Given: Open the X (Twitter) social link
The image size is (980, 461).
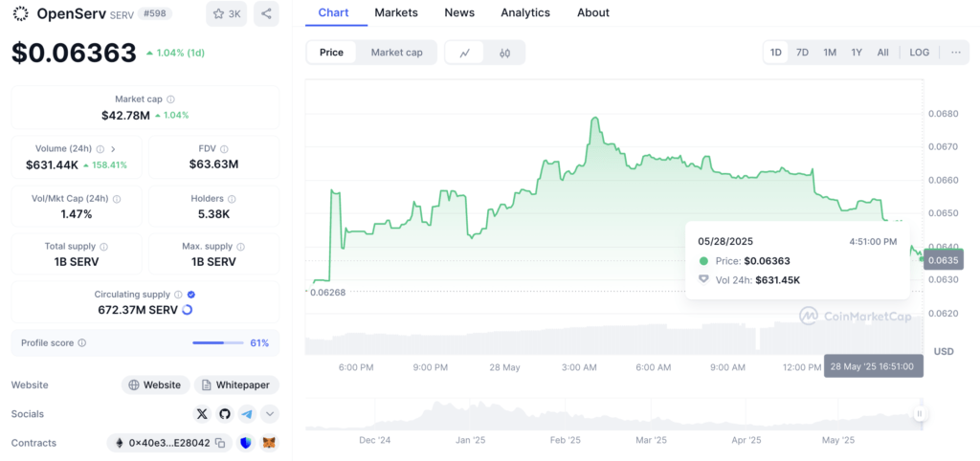Looking at the screenshot, I should 201,413.
